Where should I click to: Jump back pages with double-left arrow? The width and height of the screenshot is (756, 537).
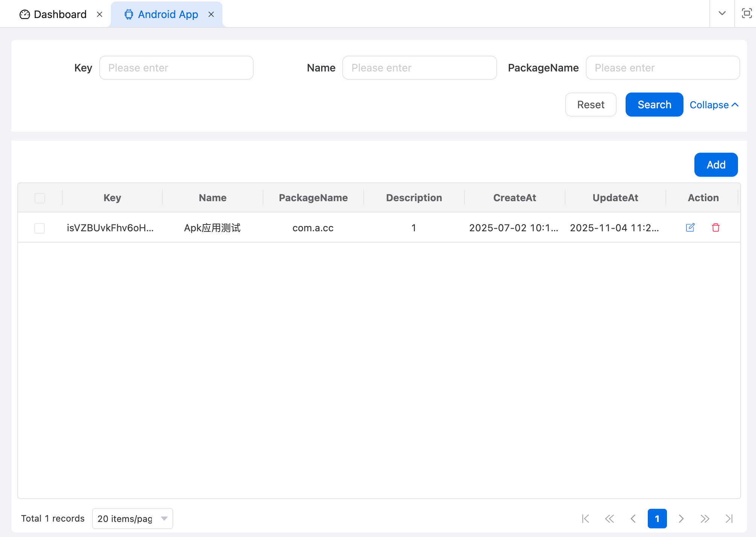pyautogui.click(x=609, y=519)
